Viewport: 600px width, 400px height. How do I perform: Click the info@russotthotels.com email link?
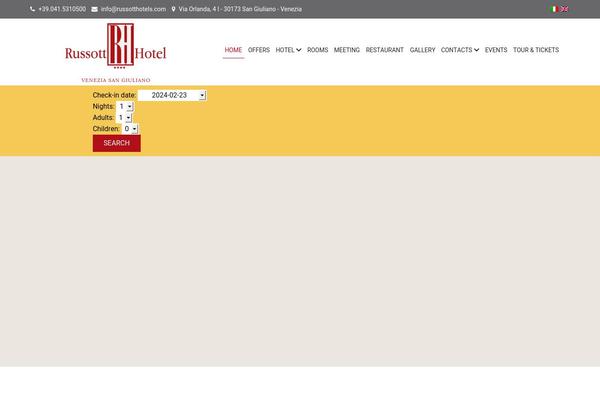click(133, 9)
